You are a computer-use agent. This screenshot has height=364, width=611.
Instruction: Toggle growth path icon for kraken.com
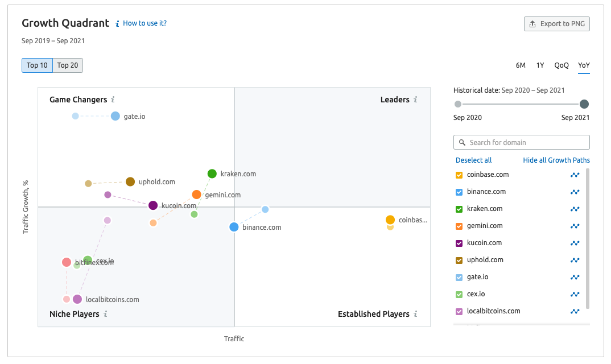(x=575, y=209)
